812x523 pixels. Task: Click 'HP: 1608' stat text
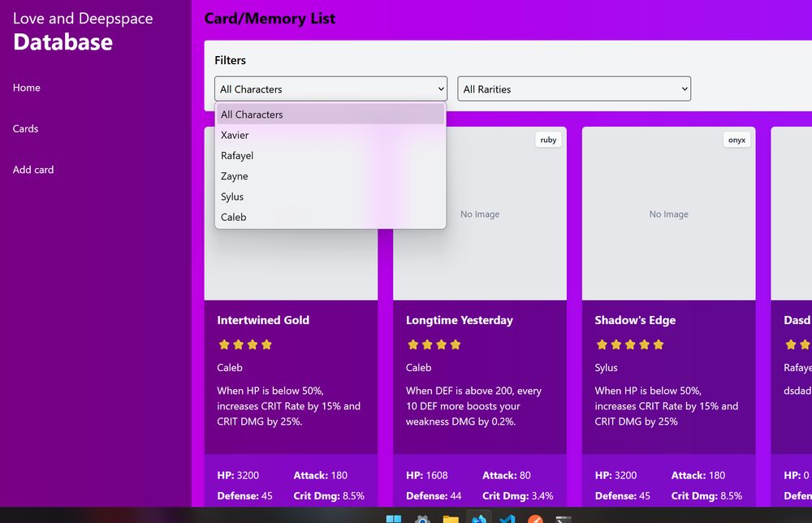point(427,475)
